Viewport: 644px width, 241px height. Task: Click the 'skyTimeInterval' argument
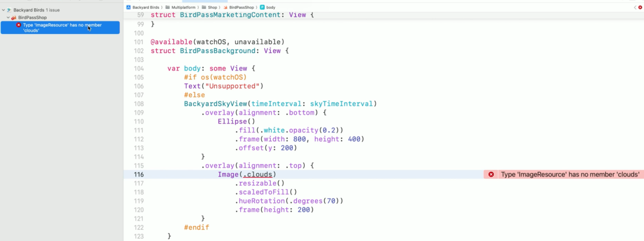tap(341, 104)
